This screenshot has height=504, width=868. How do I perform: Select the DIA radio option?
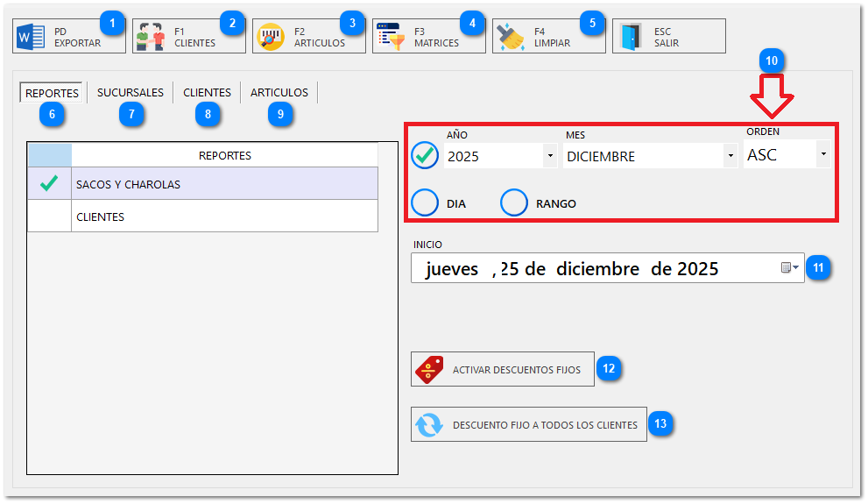click(x=425, y=202)
